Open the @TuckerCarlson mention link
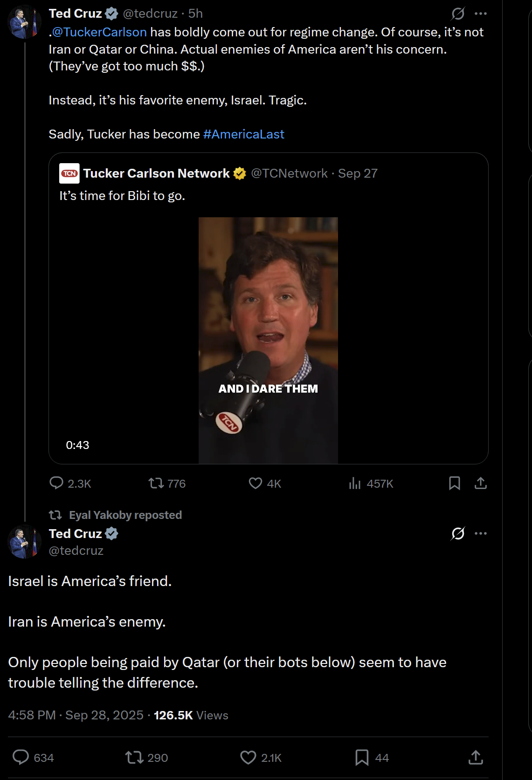This screenshot has width=532, height=780. [x=99, y=32]
